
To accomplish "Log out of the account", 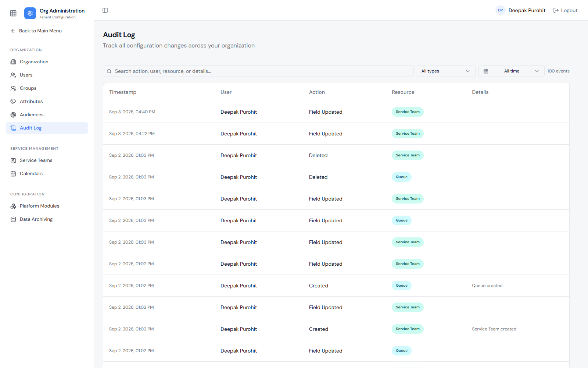I will [566, 10].
